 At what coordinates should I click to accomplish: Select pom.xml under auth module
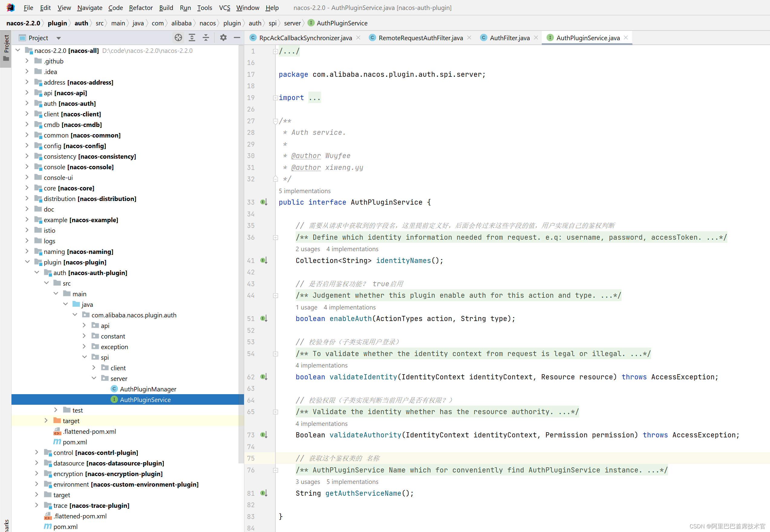75,442
